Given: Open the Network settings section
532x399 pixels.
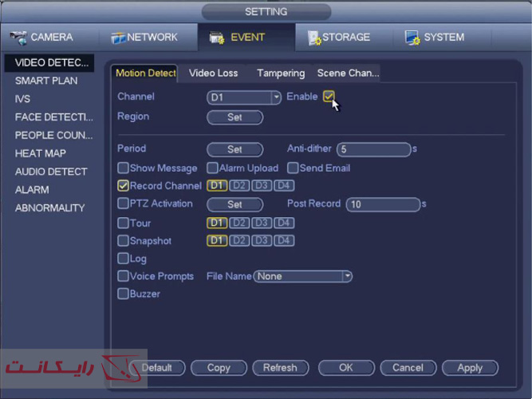Looking at the screenshot, I should tap(144, 38).
